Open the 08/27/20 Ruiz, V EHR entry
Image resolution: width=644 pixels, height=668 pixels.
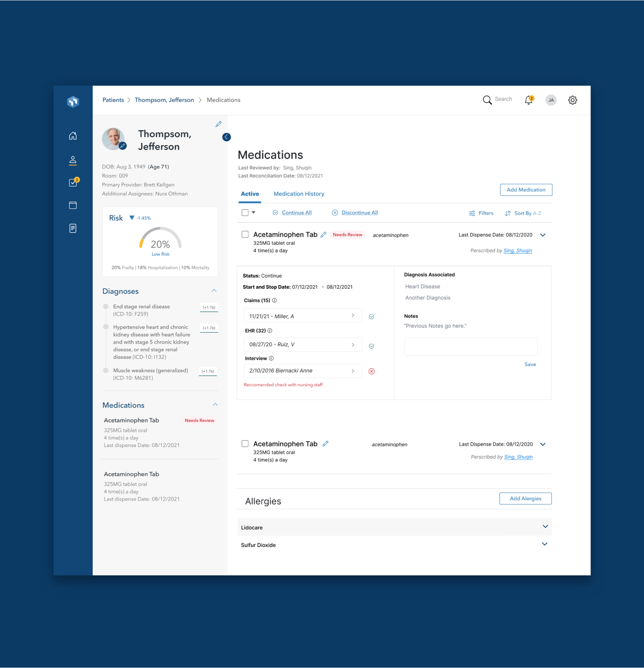coord(303,345)
